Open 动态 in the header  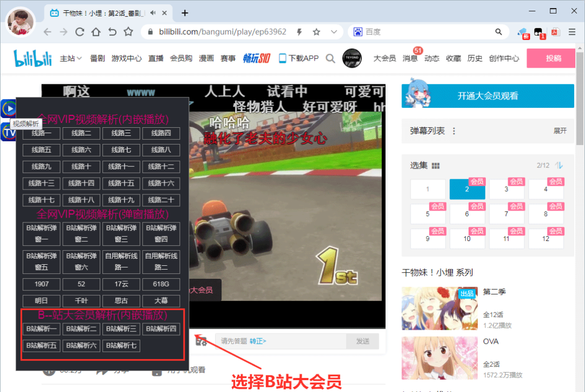(432, 58)
